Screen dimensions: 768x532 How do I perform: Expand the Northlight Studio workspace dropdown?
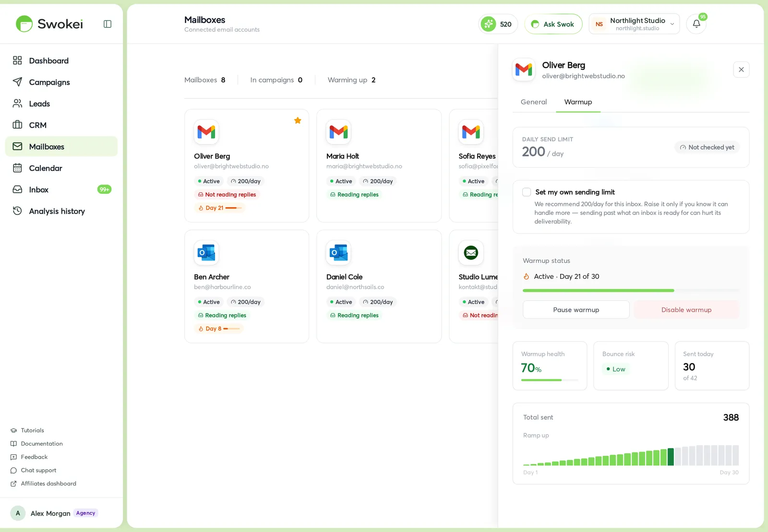point(634,24)
